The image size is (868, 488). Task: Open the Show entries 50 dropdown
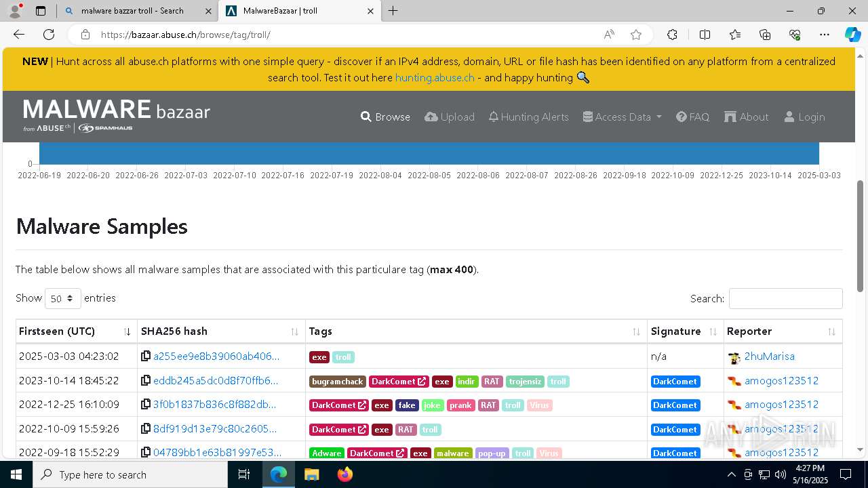tap(62, 298)
